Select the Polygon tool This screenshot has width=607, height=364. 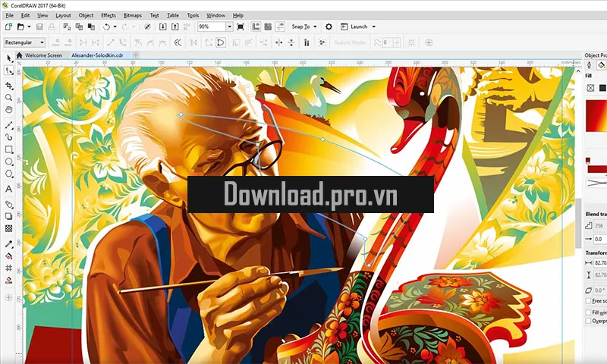click(9, 174)
